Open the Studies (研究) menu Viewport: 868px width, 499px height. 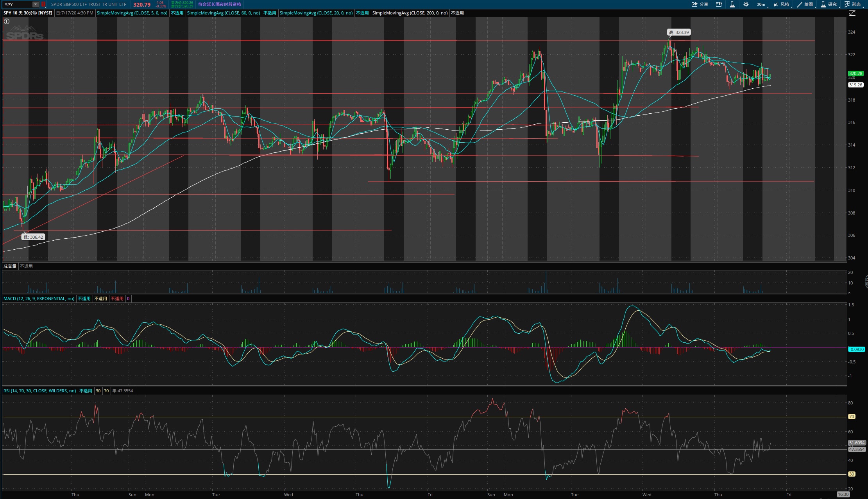tap(829, 4)
